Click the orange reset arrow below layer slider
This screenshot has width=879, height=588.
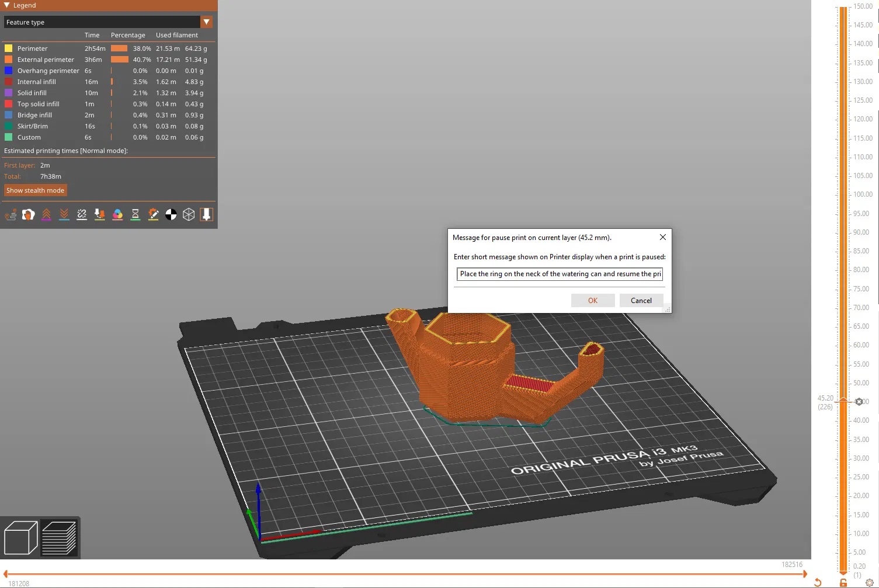click(x=818, y=582)
